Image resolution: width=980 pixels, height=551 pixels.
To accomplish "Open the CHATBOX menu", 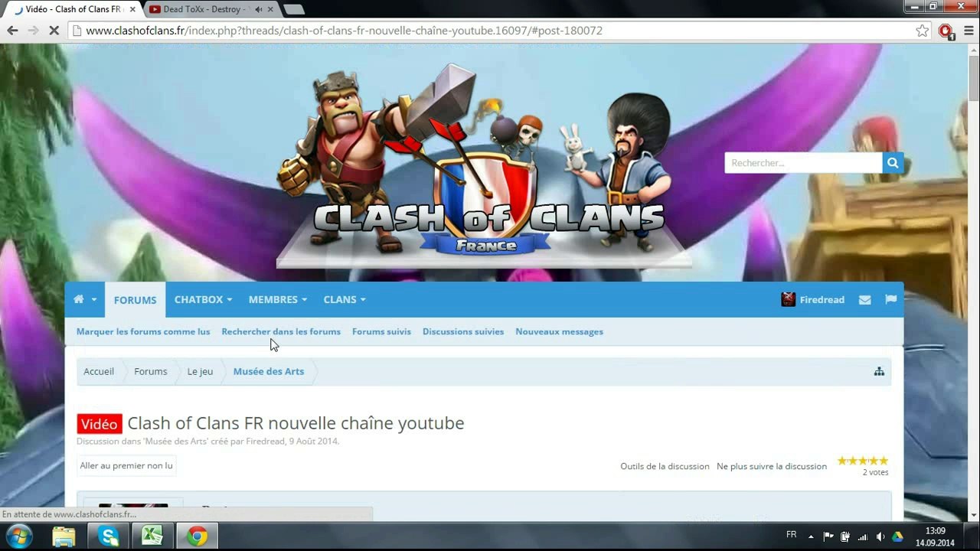I will pyautogui.click(x=203, y=299).
